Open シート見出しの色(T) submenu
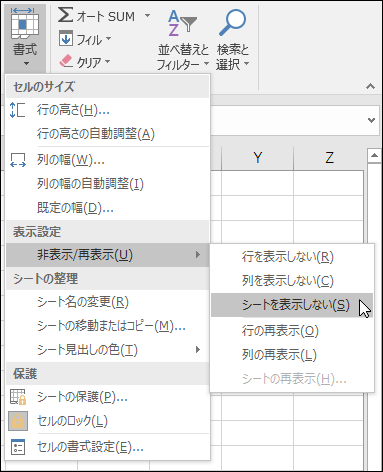 [107, 350]
